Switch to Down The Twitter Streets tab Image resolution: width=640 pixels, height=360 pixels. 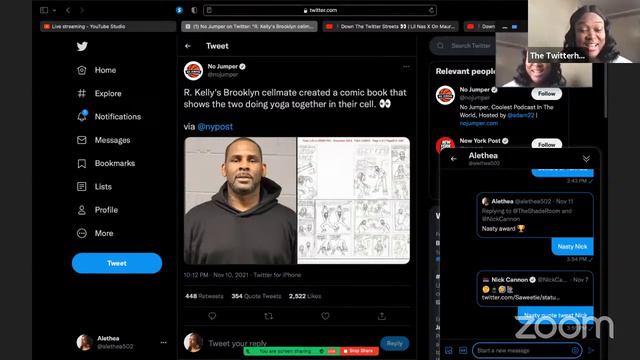(x=391, y=27)
